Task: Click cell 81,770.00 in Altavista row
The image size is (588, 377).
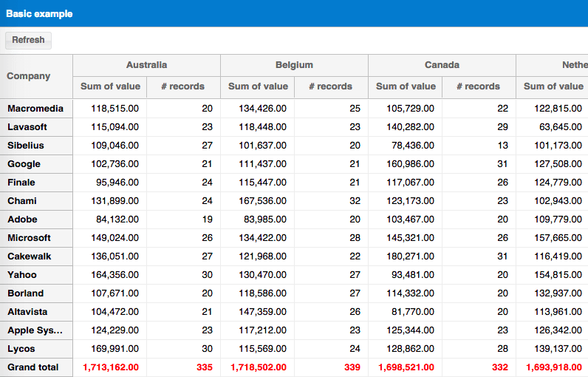Action: point(406,312)
